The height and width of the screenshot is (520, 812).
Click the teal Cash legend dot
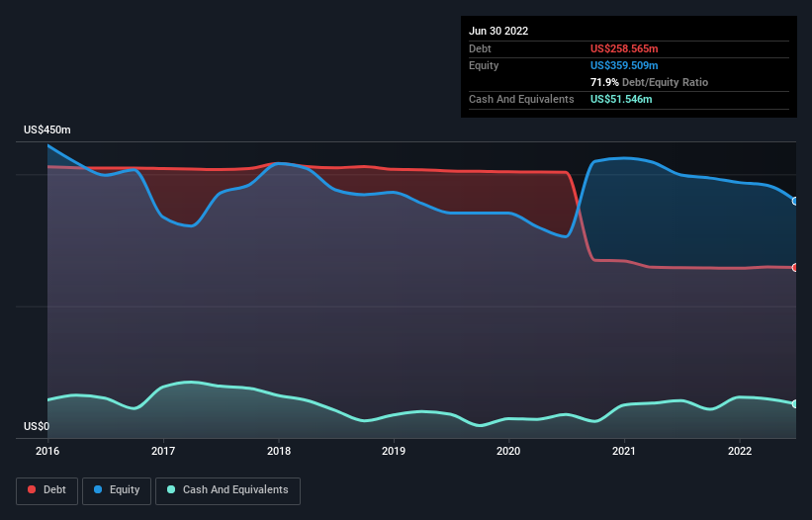(171, 489)
